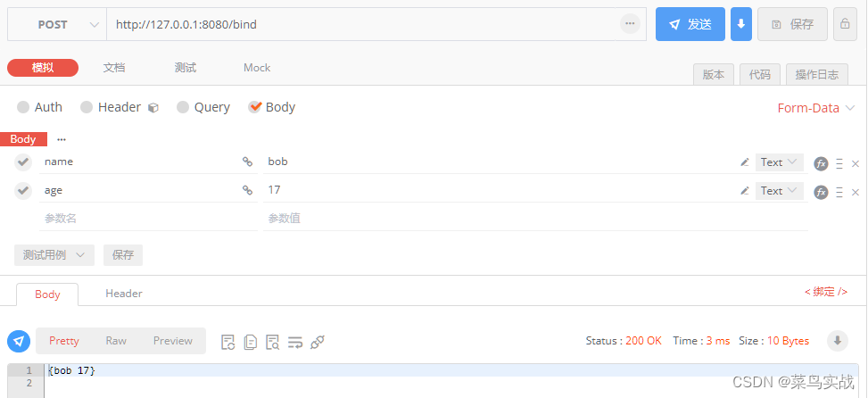The height and width of the screenshot is (398, 868).
Task: Open the three-dot menu in URL bar
Action: coord(630,24)
